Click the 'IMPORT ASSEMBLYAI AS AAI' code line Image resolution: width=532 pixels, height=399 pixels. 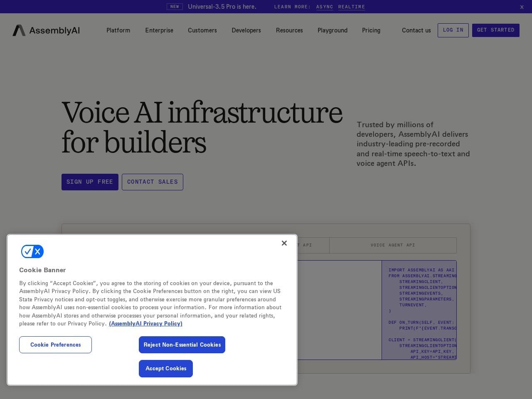[421, 270]
